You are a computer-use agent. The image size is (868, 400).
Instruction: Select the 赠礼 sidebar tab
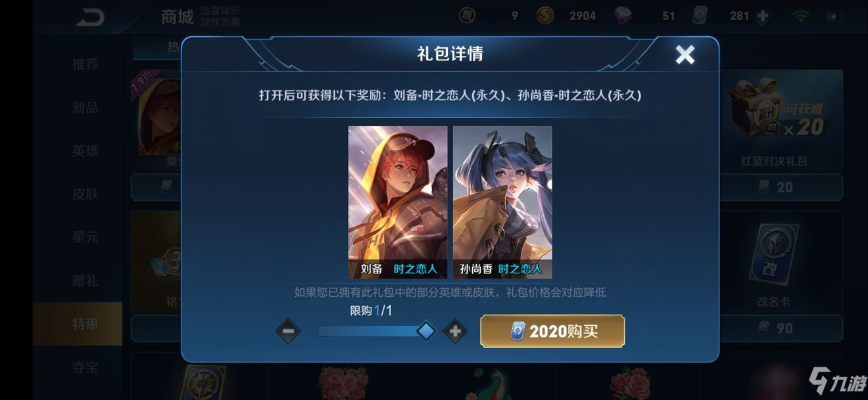[85, 280]
